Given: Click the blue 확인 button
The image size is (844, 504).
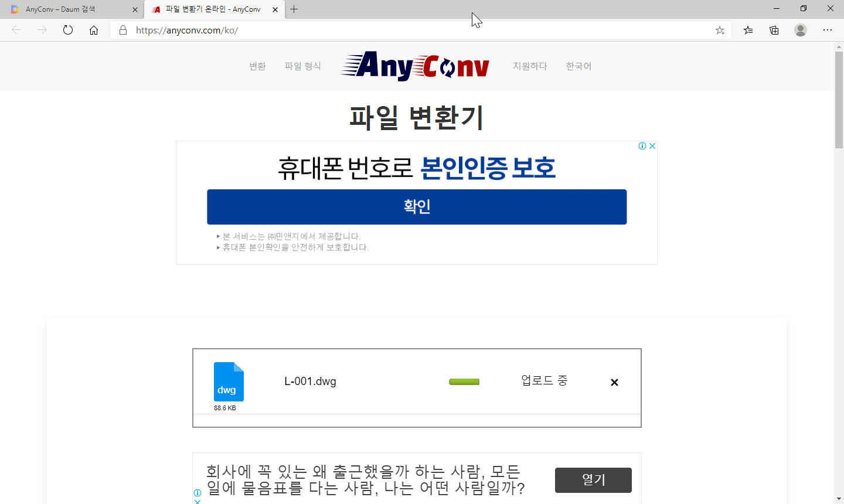Looking at the screenshot, I should click(x=417, y=207).
